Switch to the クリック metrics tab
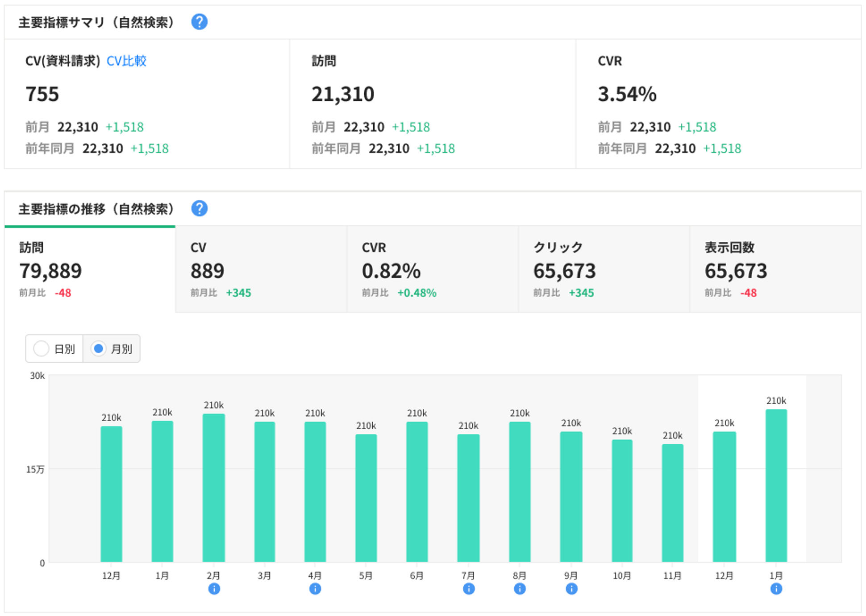Screen dimensions: 866x616 click(604, 269)
